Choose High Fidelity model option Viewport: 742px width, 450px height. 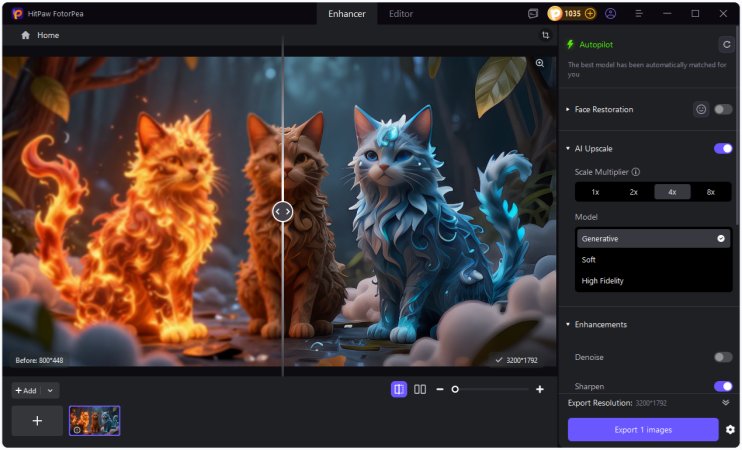tap(653, 281)
